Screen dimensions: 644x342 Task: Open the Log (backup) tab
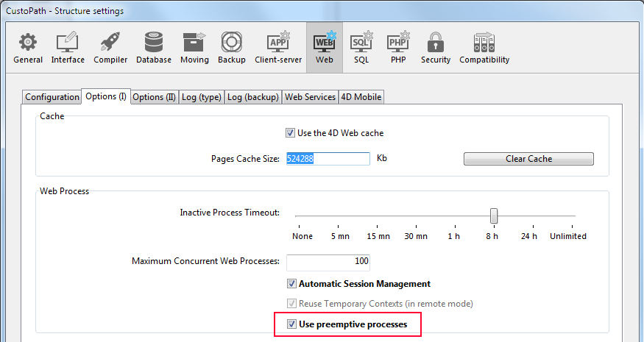(x=253, y=97)
